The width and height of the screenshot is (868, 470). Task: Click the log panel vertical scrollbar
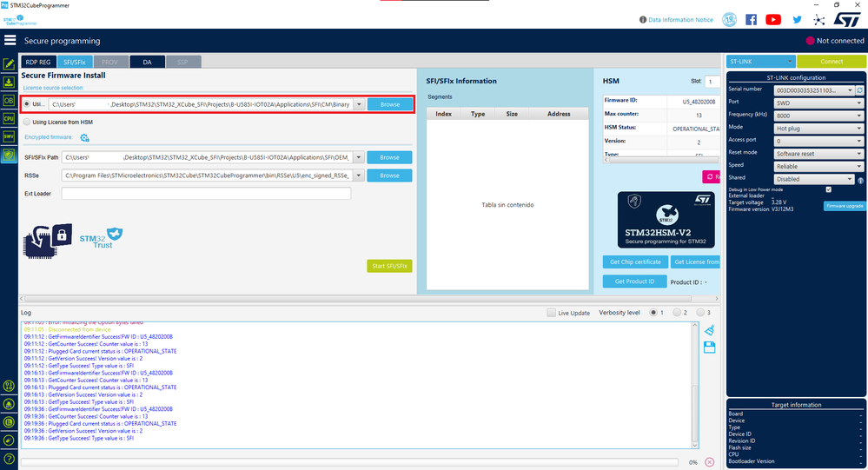coord(695,386)
